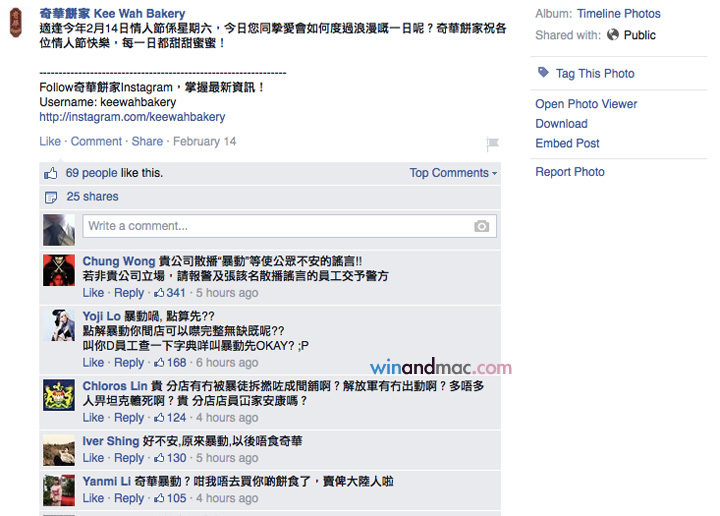Click Share under the bakery post
This screenshot has height=516, width=720.
[x=147, y=141]
